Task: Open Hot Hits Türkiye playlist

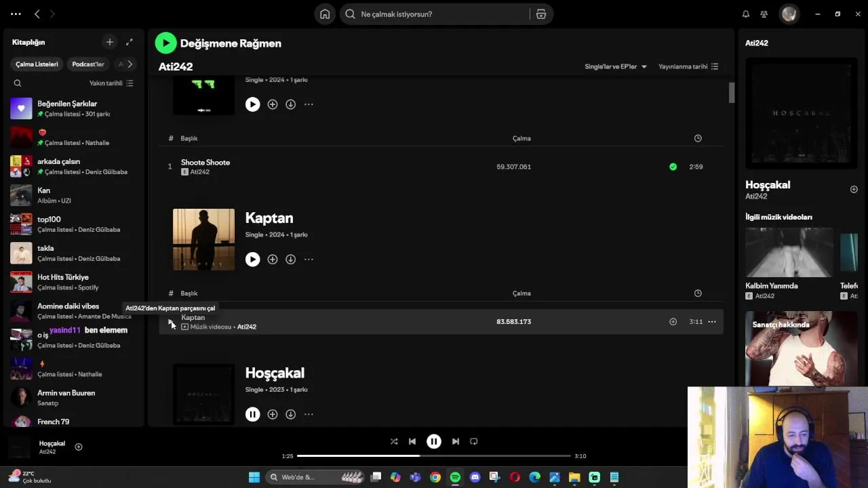Action: [73, 282]
